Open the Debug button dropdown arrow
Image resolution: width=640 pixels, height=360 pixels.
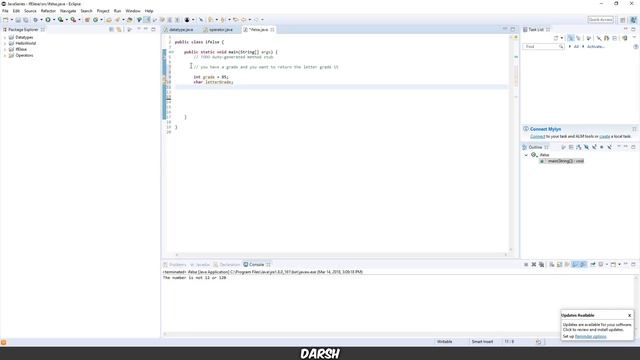pos(41,20)
